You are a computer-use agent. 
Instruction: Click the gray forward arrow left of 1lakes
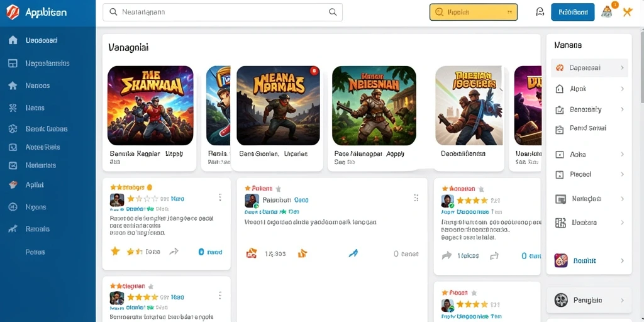point(447,256)
